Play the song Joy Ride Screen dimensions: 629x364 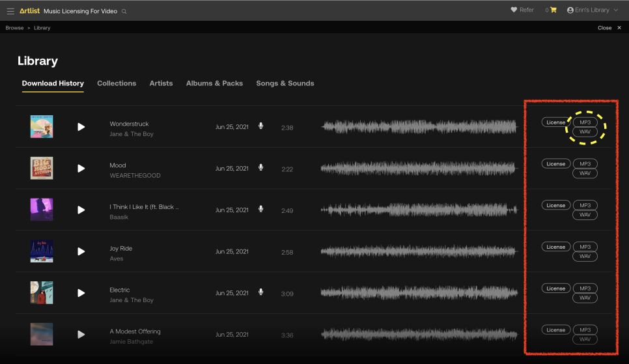click(x=81, y=251)
